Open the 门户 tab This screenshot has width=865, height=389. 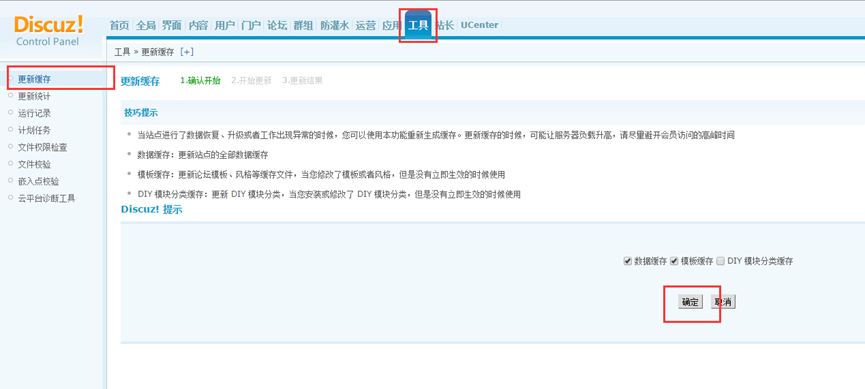pos(251,25)
